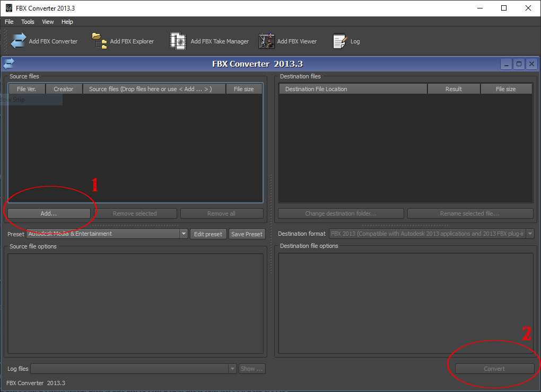Click the Add... button for source files
The width and height of the screenshot is (541, 392).
coord(49,213)
